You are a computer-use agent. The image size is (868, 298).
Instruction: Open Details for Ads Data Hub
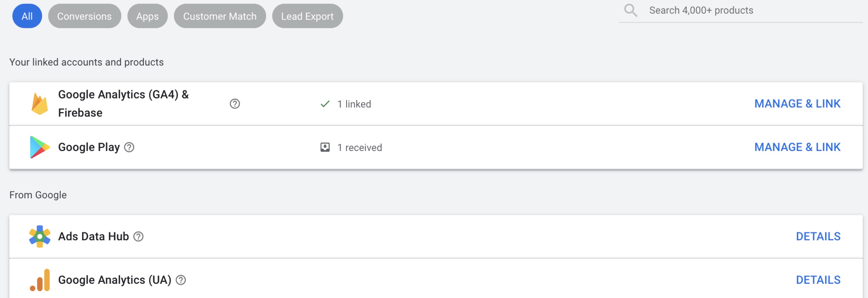pos(818,236)
